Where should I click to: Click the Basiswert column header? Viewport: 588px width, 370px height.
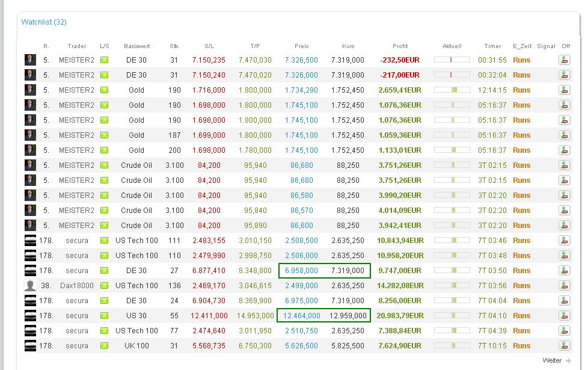136,46
